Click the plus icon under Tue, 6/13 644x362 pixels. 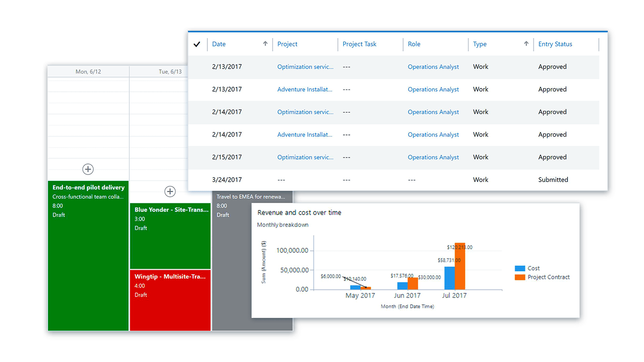click(x=170, y=191)
